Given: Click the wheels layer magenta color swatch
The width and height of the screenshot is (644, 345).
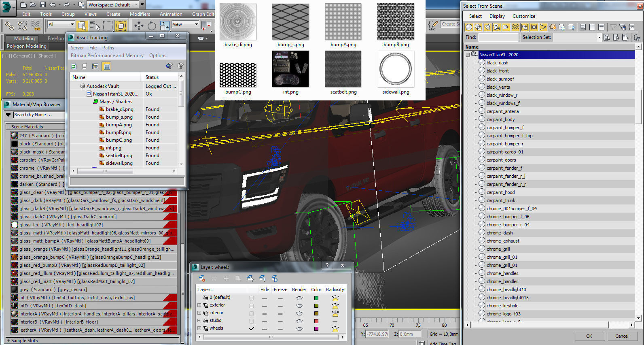Looking at the screenshot, I should point(316,329).
